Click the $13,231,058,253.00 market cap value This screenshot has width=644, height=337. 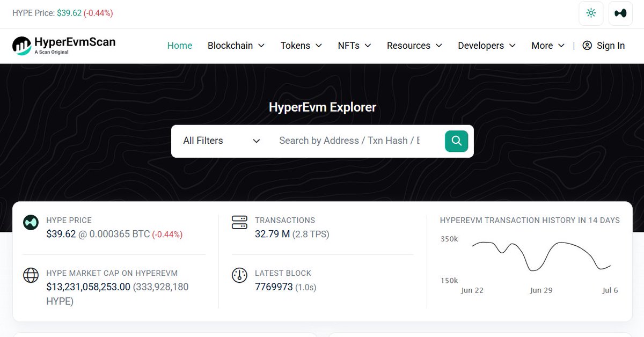click(89, 287)
